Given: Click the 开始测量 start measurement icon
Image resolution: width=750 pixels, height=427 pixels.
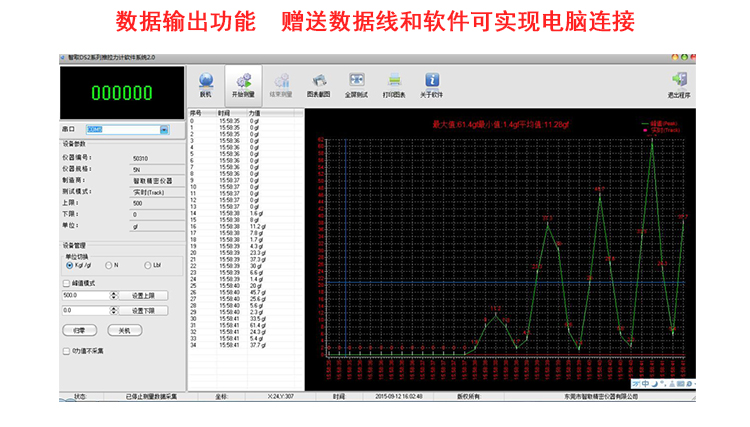Looking at the screenshot, I should coord(243,81).
